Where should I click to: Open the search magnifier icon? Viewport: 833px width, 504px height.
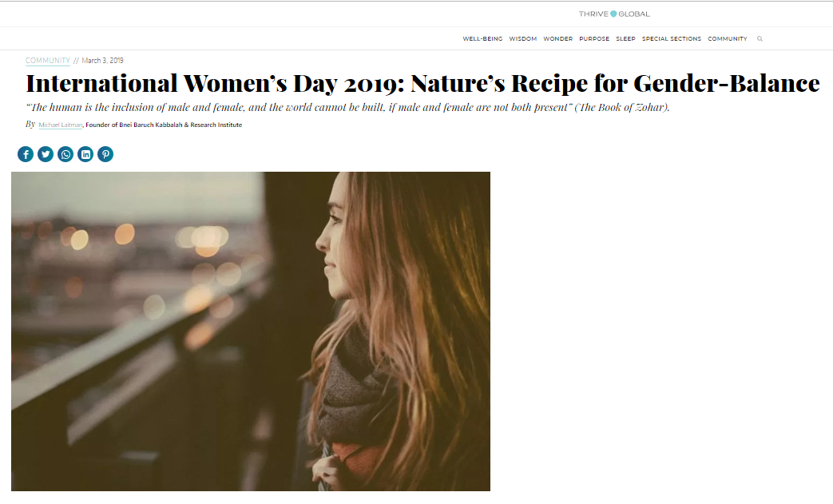[x=760, y=38]
